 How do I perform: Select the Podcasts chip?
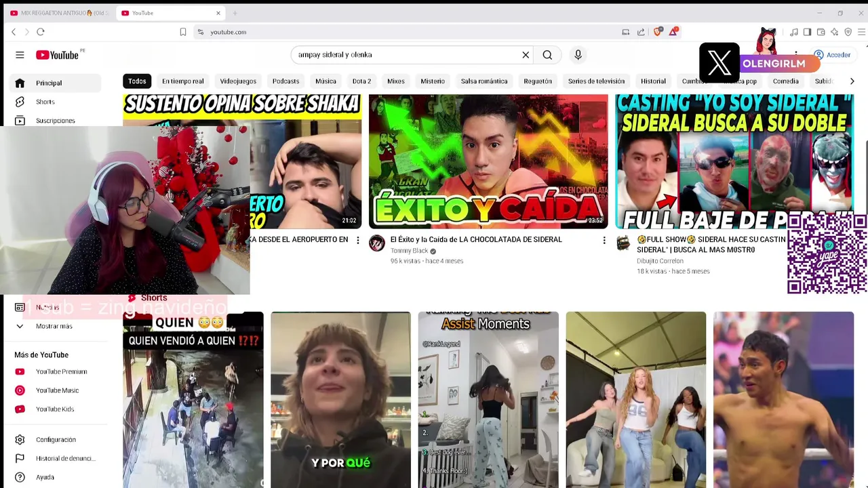[x=285, y=81]
